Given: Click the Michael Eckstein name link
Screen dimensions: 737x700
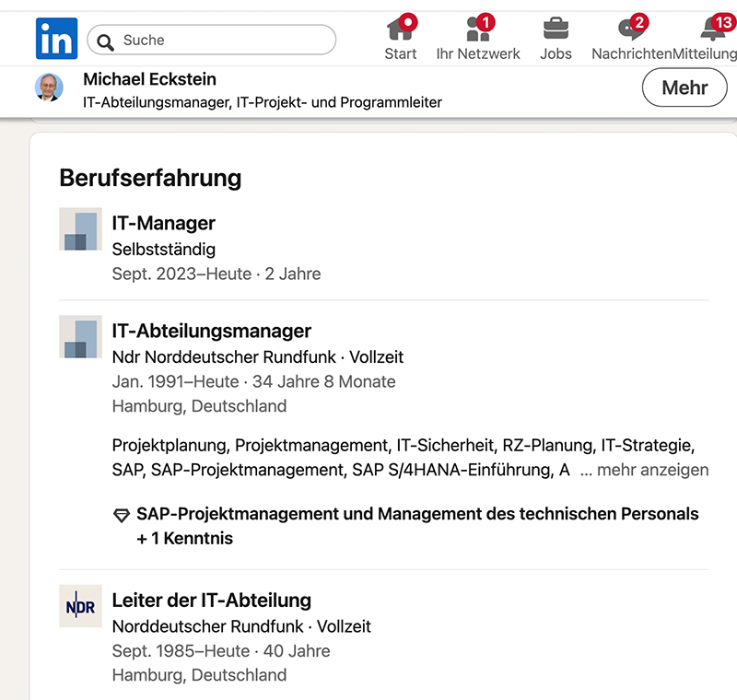Looking at the screenshot, I should [149, 79].
